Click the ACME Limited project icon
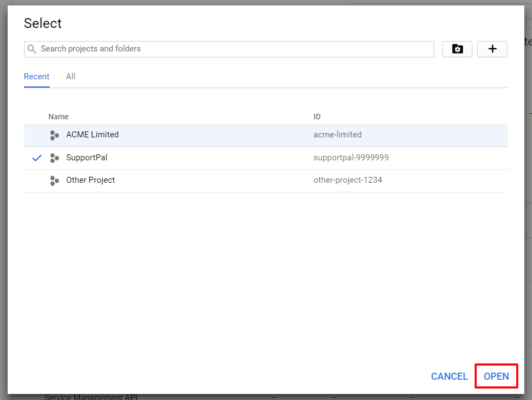This screenshot has width=532, height=400. pyautogui.click(x=54, y=135)
